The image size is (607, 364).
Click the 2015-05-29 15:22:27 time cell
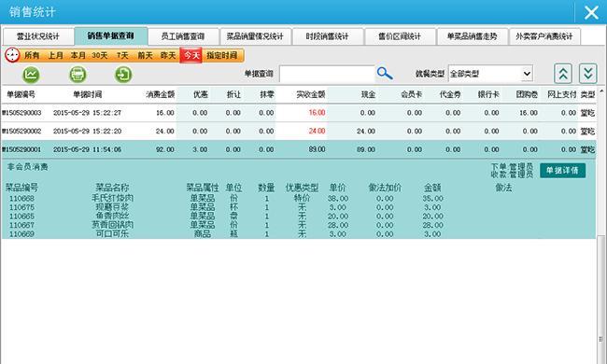click(x=87, y=113)
